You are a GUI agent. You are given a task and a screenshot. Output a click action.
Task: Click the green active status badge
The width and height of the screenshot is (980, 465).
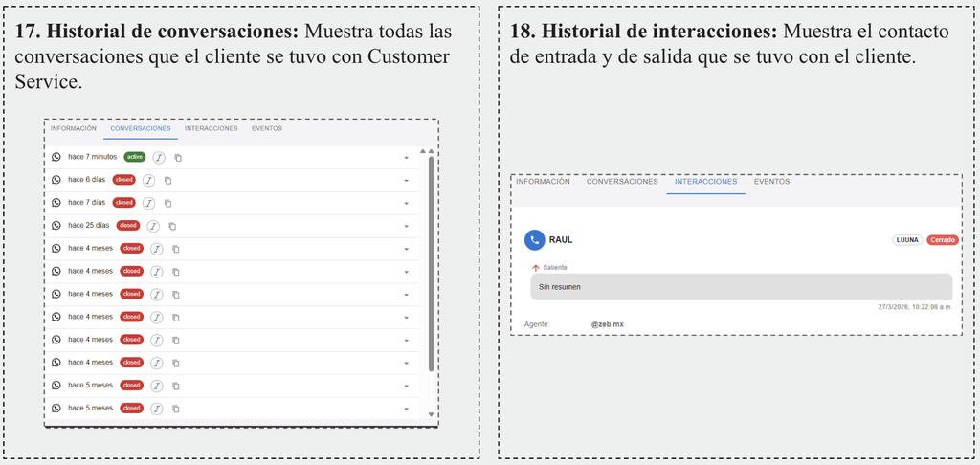coord(134,157)
